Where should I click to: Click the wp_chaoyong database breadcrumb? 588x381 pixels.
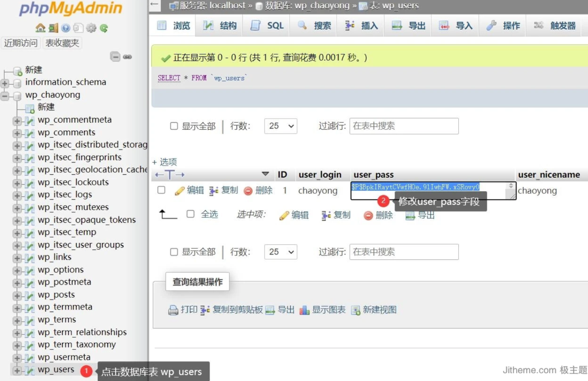(307, 5)
